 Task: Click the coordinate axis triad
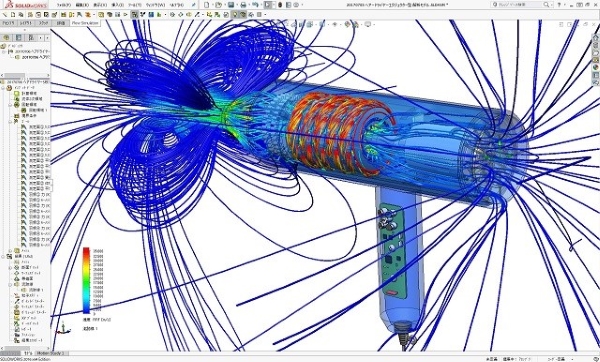[x=63, y=328]
